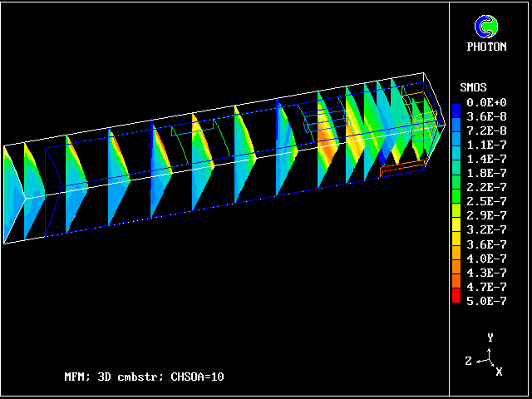The height and width of the screenshot is (399, 532).
Task: Choose the 1.4E-7 cyan legend swatch
Action: (x=456, y=159)
